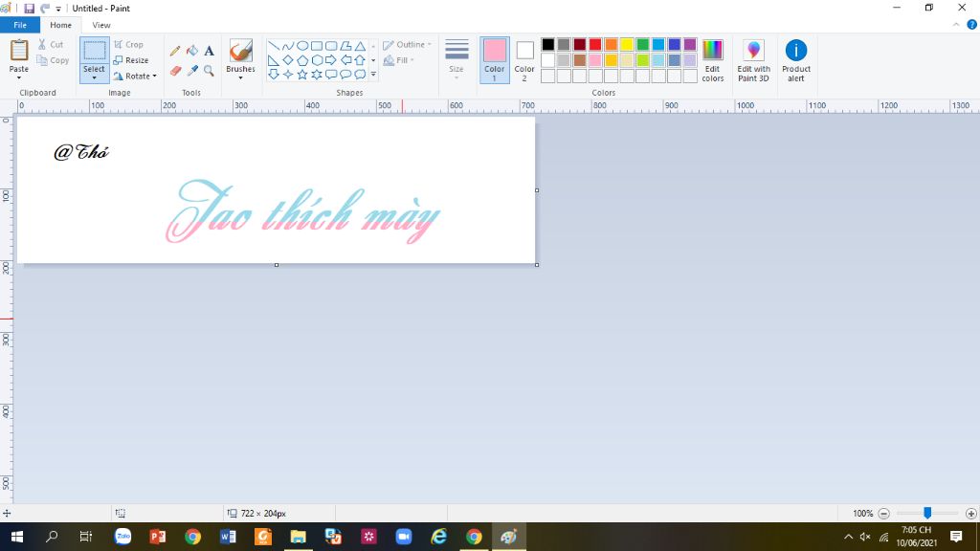
Task: Select the Eraser tool
Action: pos(175,71)
